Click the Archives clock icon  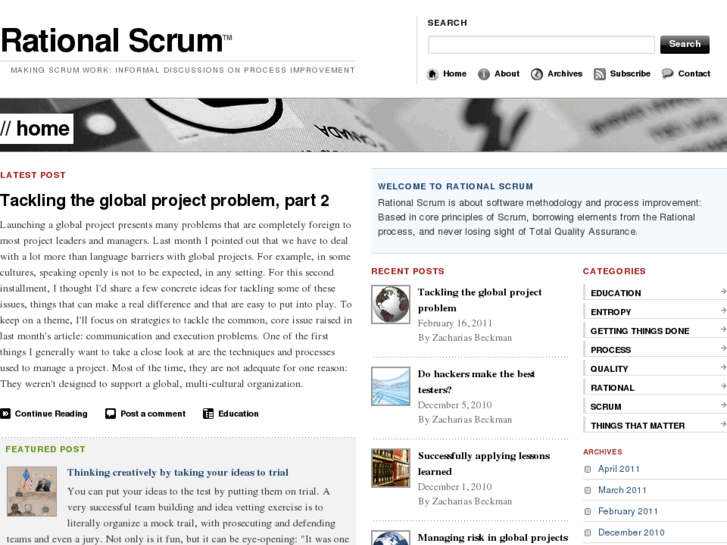point(536,74)
